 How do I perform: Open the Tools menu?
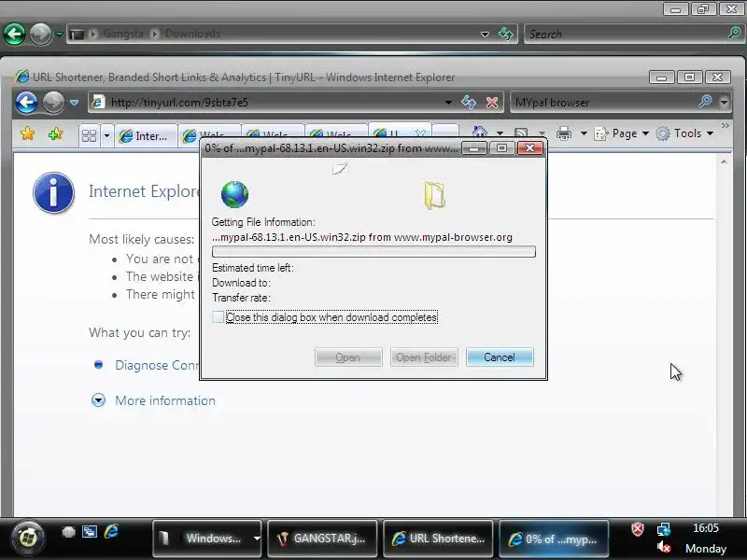point(684,133)
